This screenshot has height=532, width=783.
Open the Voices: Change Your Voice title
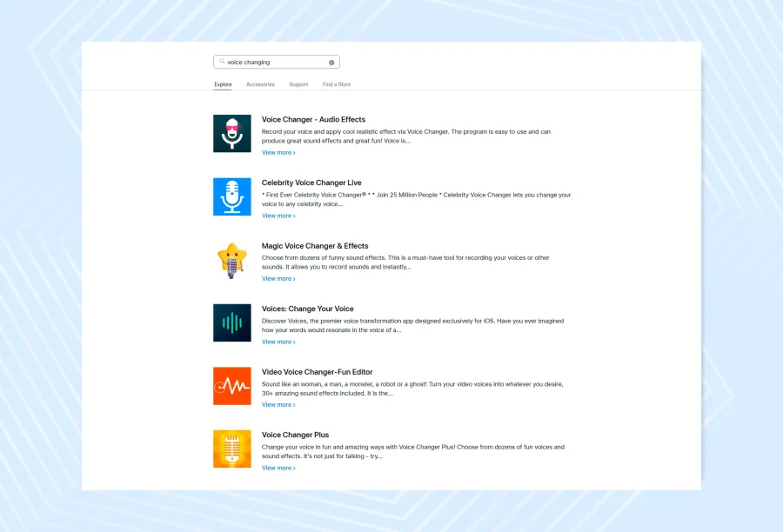[307, 309]
